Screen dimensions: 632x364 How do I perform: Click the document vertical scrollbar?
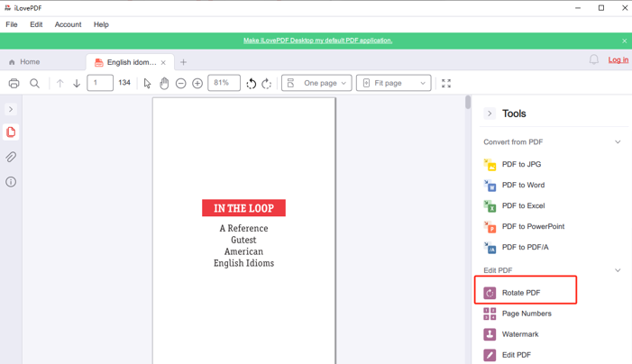[x=468, y=103]
